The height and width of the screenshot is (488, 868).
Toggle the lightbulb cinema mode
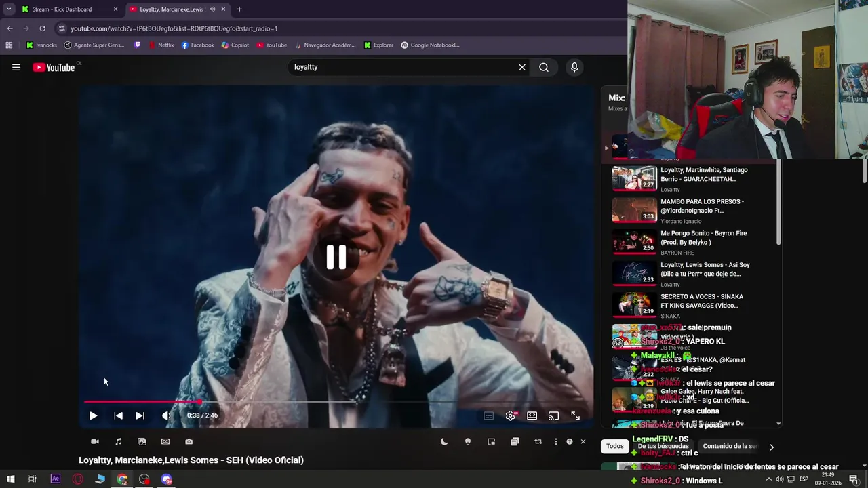pos(467,441)
